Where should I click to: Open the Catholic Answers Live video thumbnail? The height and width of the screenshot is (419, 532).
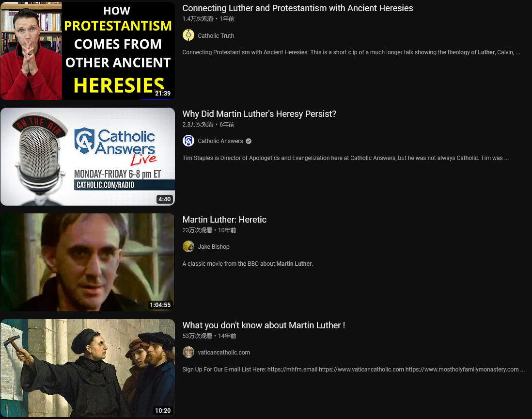click(x=88, y=157)
